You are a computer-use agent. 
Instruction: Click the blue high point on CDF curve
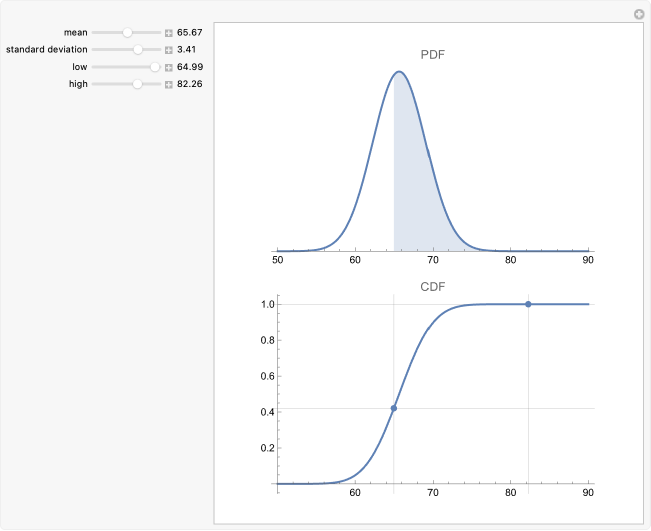(x=528, y=304)
